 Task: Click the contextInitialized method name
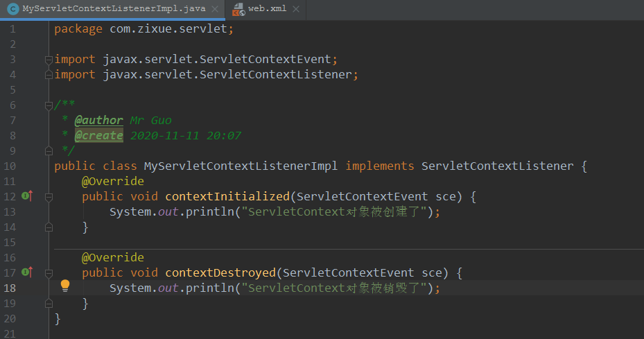point(227,196)
